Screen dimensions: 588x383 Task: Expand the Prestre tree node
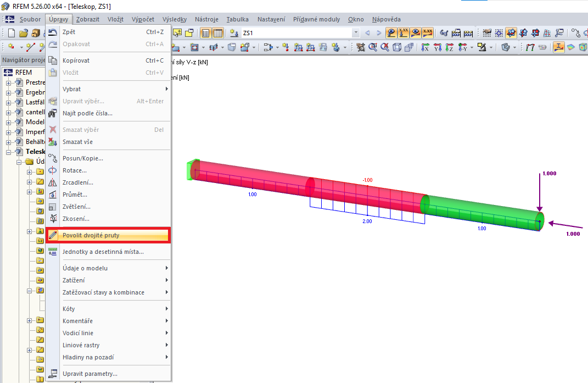8,82
